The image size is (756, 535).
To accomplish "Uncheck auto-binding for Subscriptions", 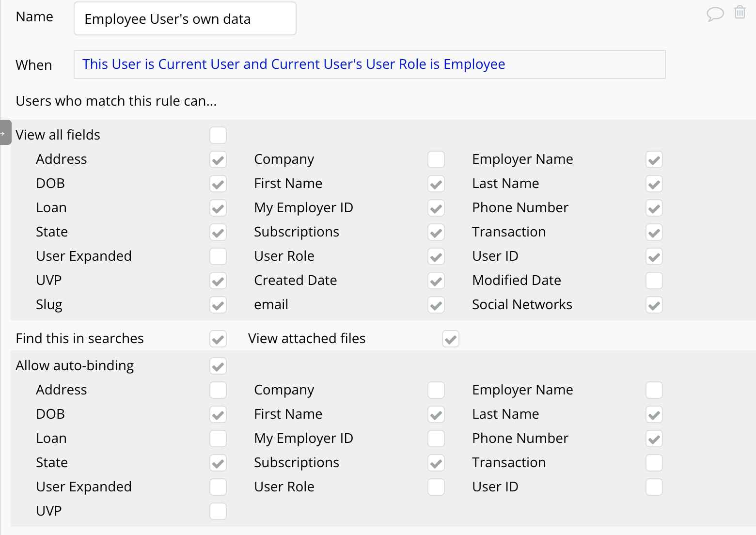I will [436, 463].
